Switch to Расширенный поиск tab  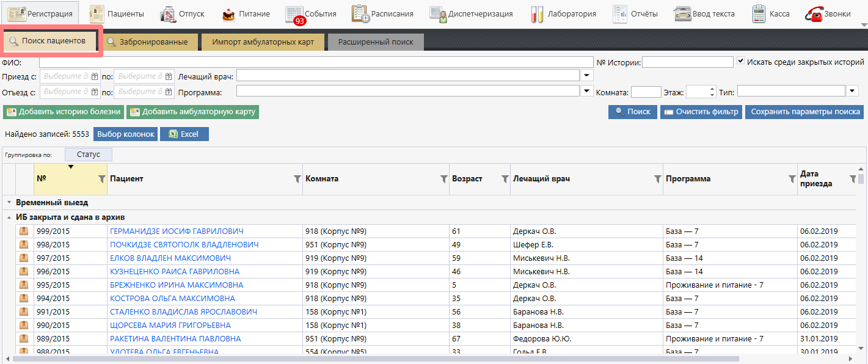375,42
